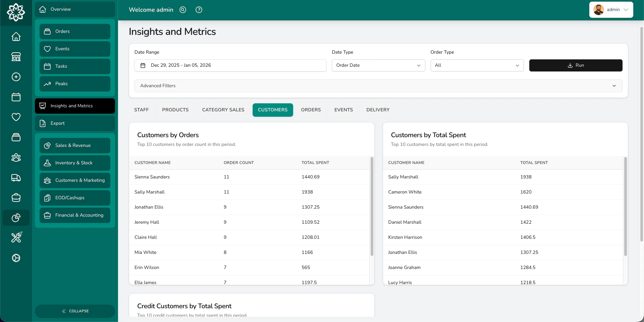
Task: Click the people group icon in the sidebar
Action: pyautogui.click(x=16, y=158)
